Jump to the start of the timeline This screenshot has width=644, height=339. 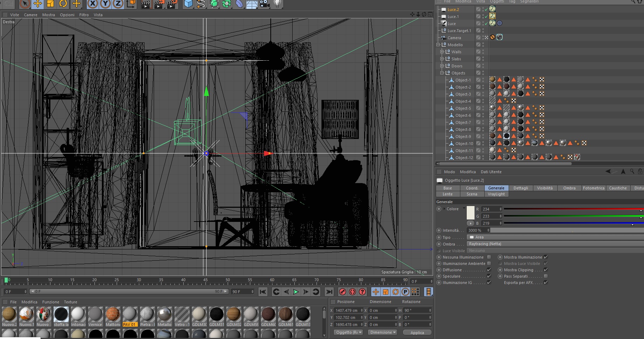tap(263, 292)
